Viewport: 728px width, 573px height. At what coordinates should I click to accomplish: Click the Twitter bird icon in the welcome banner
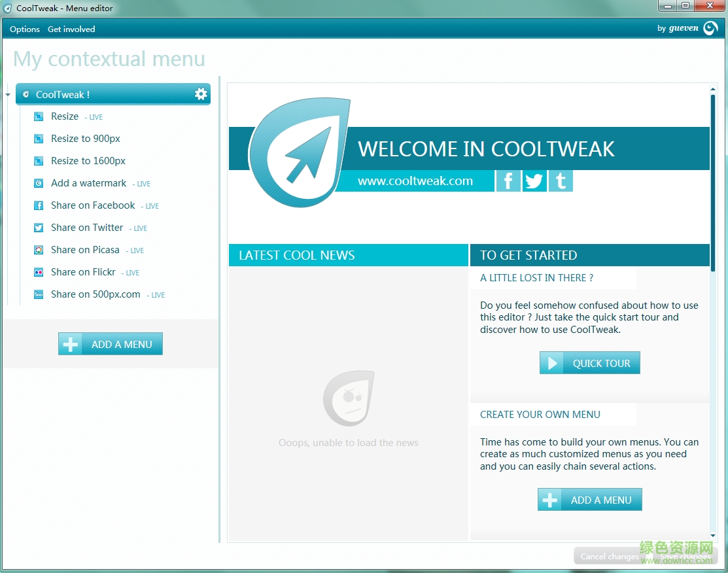click(x=534, y=181)
